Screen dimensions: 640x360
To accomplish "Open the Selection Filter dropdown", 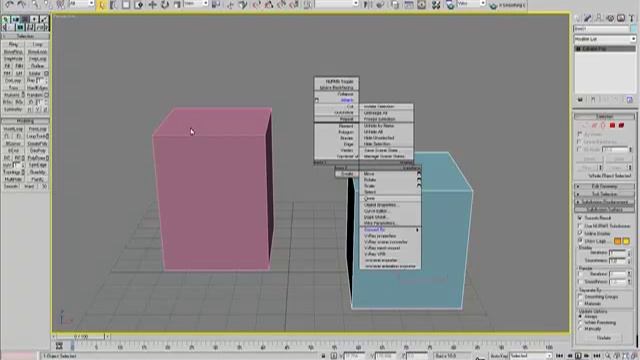I will [81, 4].
